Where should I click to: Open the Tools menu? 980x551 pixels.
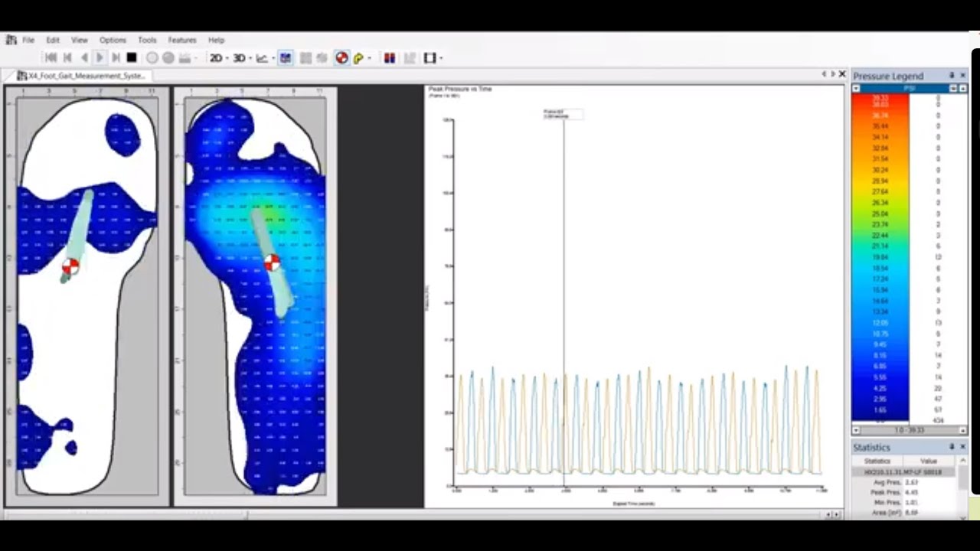tap(147, 40)
